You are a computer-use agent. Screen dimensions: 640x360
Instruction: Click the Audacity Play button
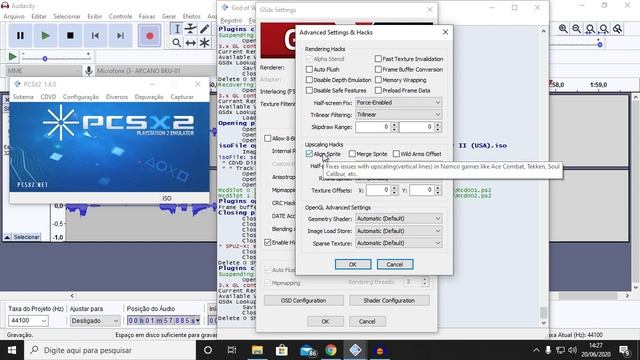[x=45, y=36]
